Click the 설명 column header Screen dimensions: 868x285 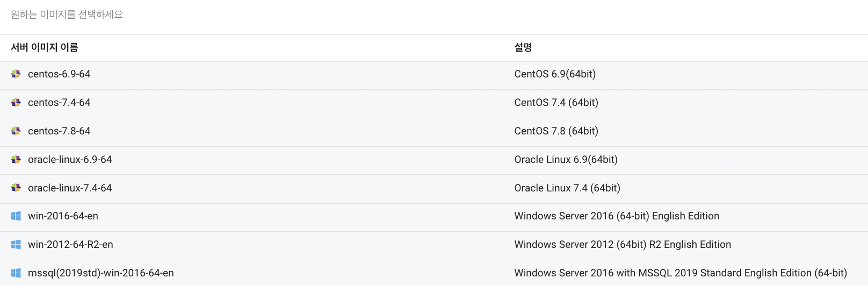(523, 47)
